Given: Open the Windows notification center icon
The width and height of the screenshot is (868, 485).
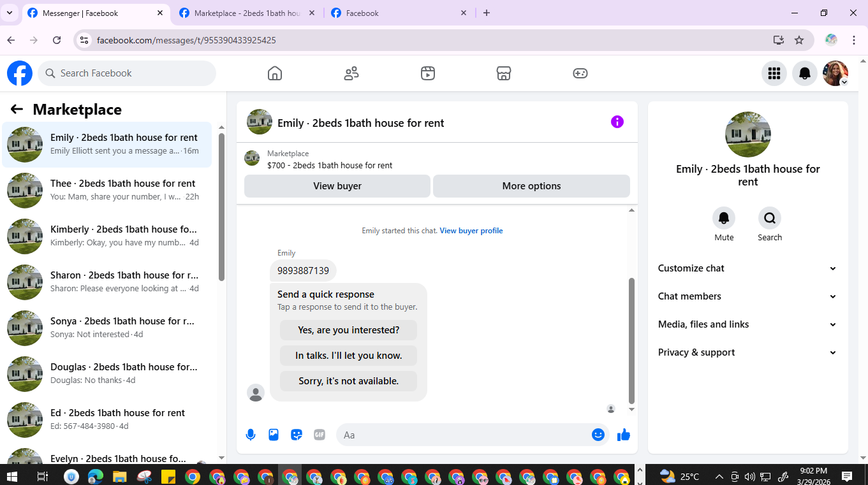Looking at the screenshot, I should [847, 476].
